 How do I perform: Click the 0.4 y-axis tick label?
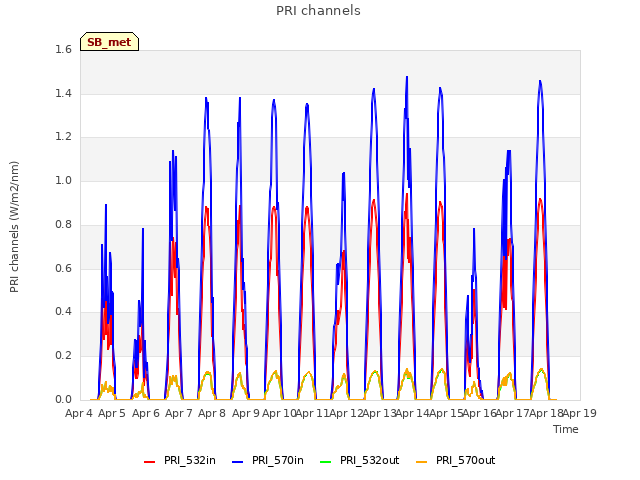point(63,312)
